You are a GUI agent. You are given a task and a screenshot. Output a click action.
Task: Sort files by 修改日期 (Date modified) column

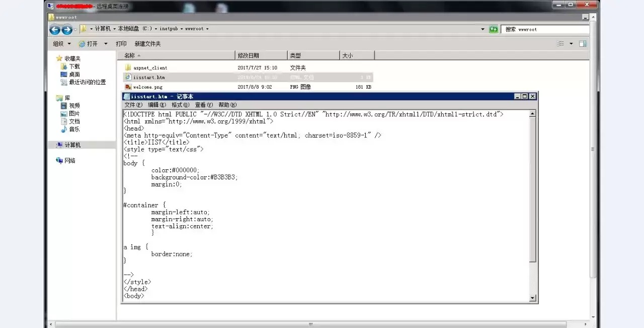click(x=262, y=55)
